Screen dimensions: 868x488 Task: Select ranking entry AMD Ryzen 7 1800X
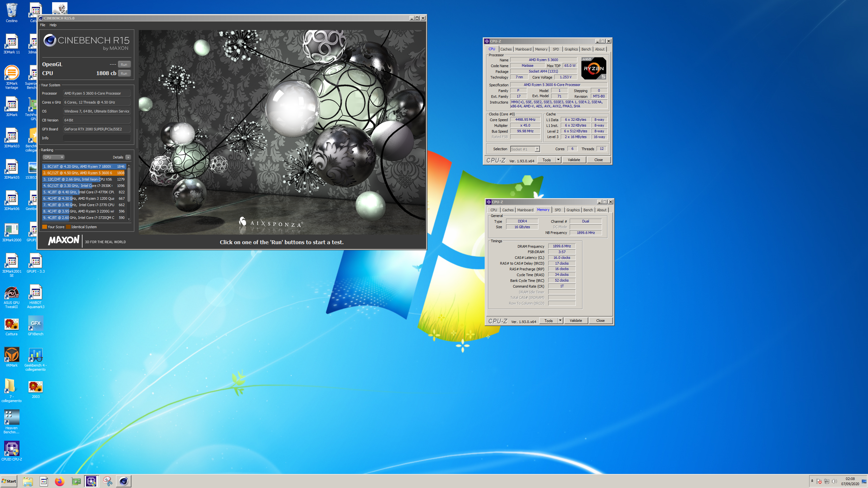point(83,167)
